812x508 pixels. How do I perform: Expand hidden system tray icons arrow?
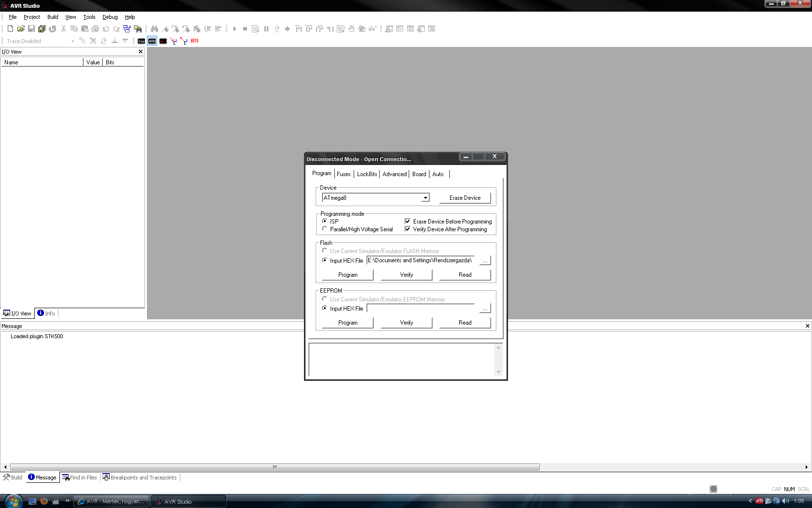point(750,501)
